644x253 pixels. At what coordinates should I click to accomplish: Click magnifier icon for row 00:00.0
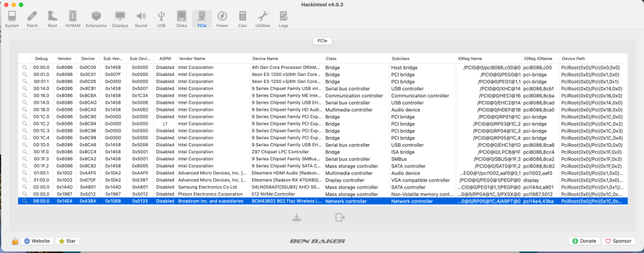point(24,68)
